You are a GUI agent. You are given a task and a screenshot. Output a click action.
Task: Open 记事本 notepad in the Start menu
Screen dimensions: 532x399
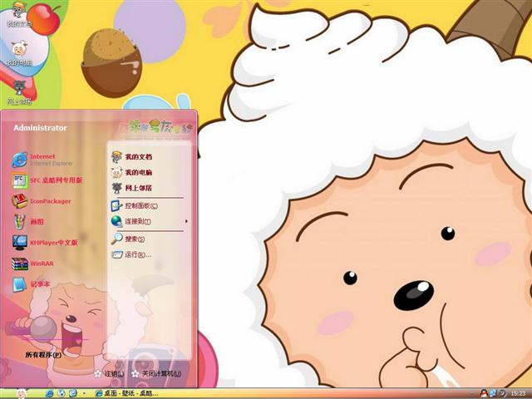click(32, 284)
